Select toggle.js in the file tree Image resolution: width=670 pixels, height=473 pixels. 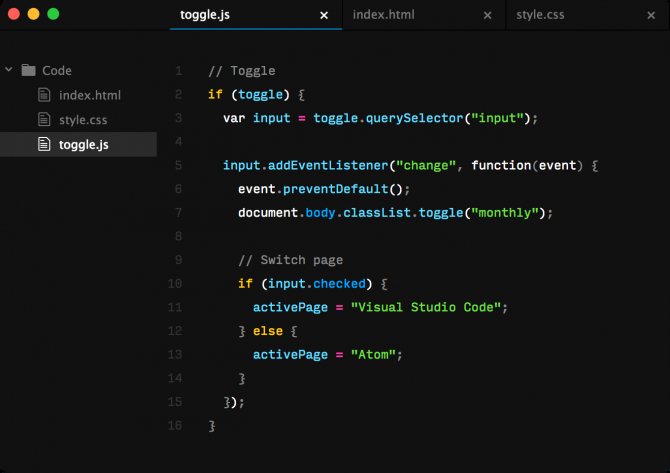(84, 145)
